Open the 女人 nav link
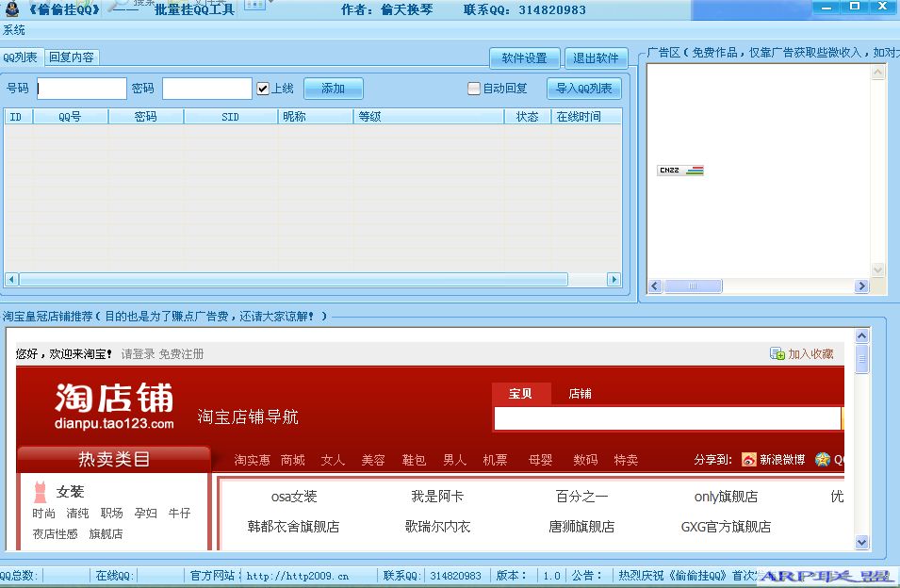Screen dimensions: 900x588 click(x=333, y=460)
